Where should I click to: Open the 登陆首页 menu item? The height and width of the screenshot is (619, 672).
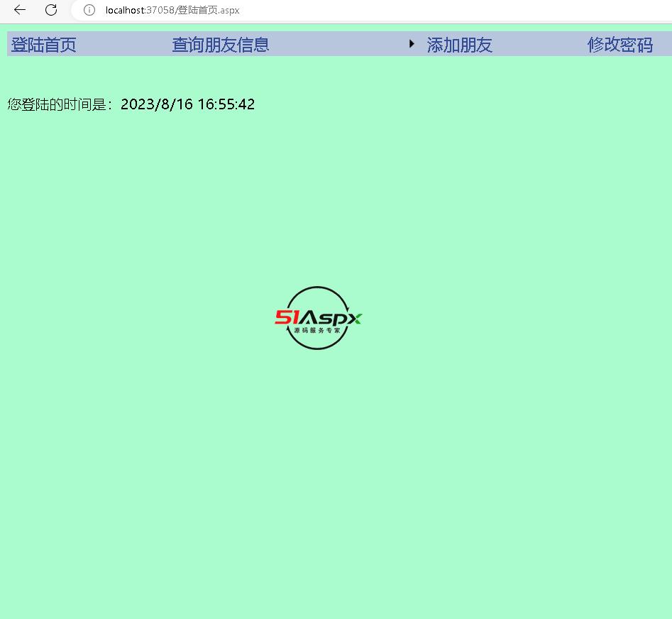point(44,45)
